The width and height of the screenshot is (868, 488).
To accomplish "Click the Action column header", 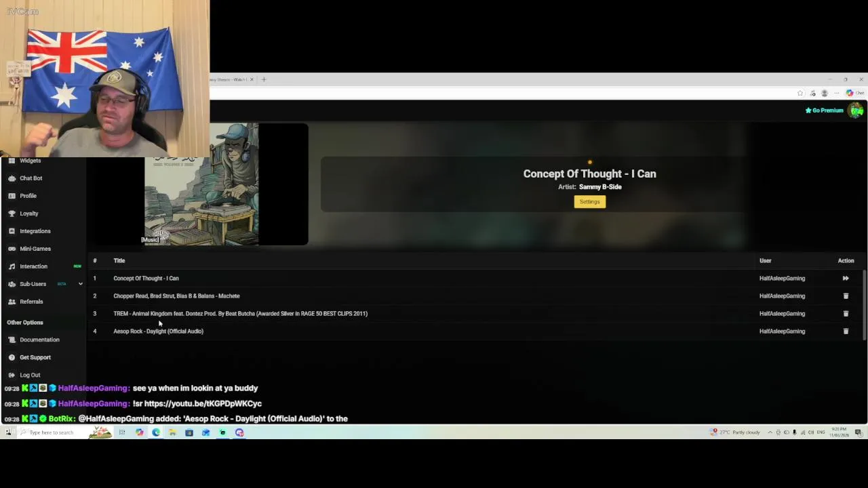I will pos(846,260).
